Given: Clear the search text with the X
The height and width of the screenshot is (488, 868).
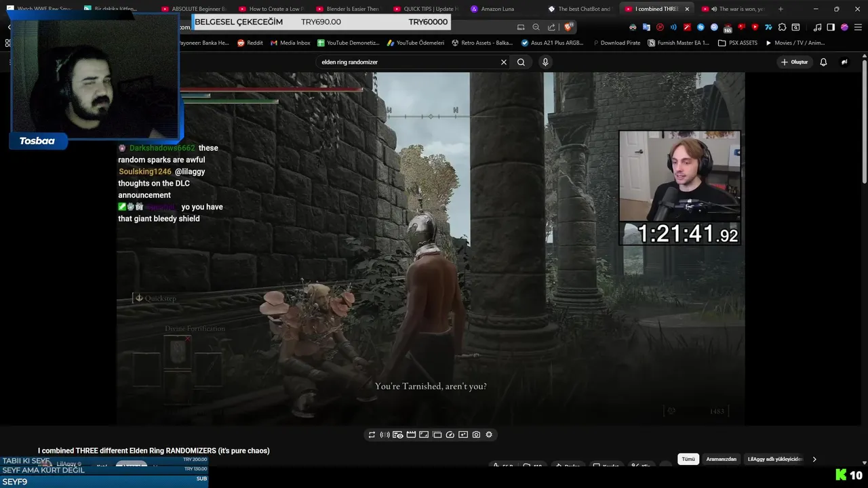Looking at the screenshot, I should tap(504, 62).
